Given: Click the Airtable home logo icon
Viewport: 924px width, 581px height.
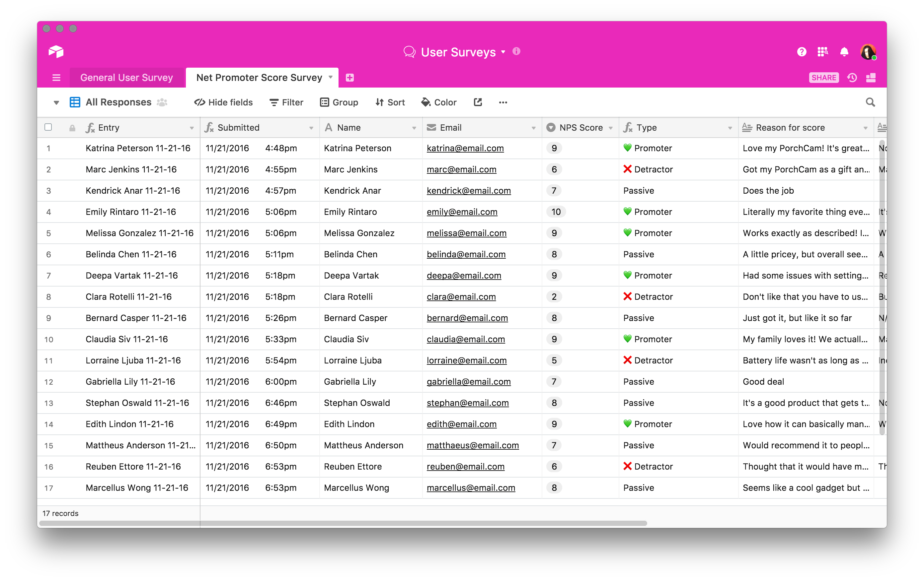Looking at the screenshot, I should [56, 51].
